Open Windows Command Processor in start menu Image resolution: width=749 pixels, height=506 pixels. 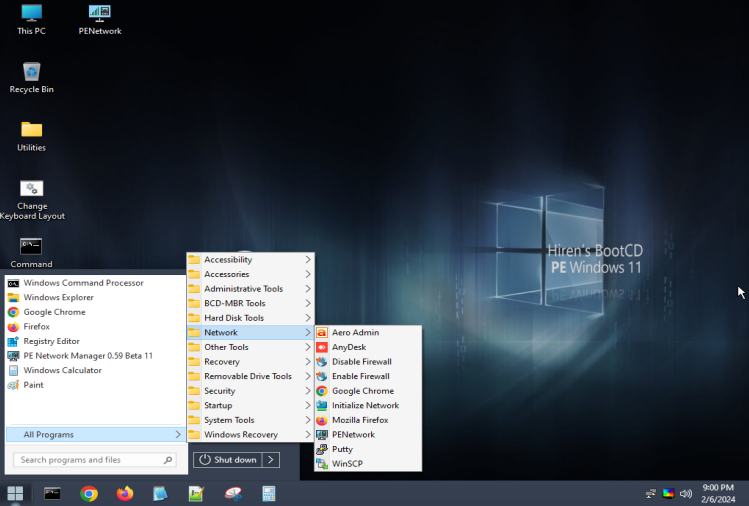pyautogui.click(x=96, y=283)
